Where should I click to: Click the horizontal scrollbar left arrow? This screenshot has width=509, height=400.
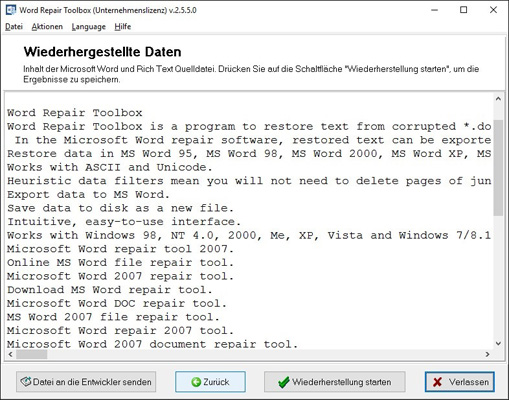(10, 354)
